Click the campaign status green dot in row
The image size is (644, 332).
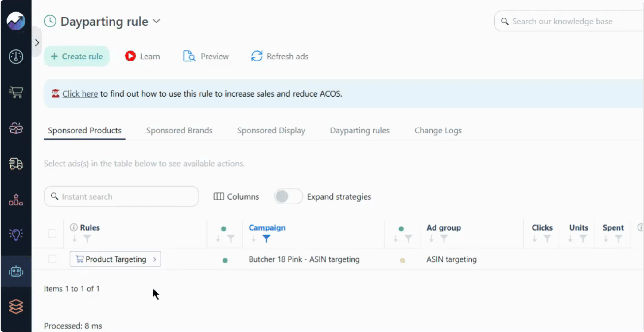pos(225,260)
